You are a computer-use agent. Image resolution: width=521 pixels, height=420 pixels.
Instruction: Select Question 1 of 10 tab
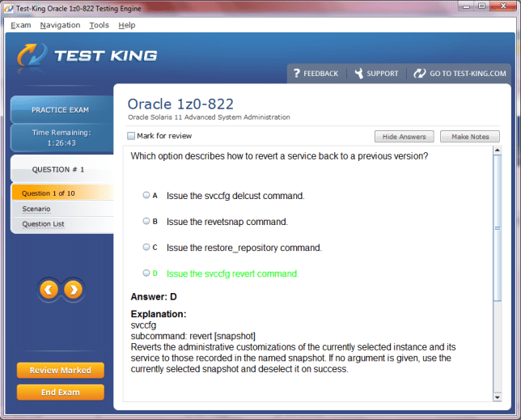pos(62,193)
